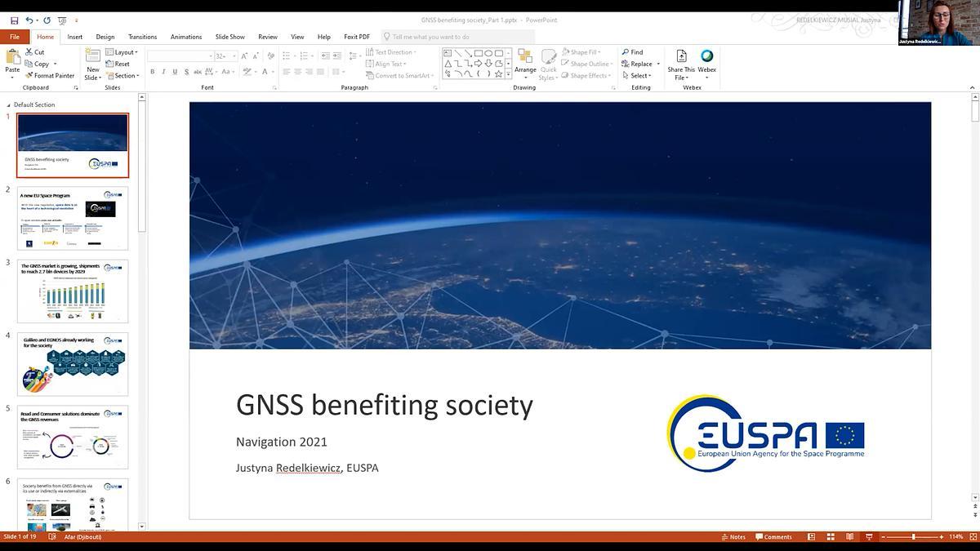Screen dimensions: 980x551
Task: Cut the selection
Action: pos(34,52)
